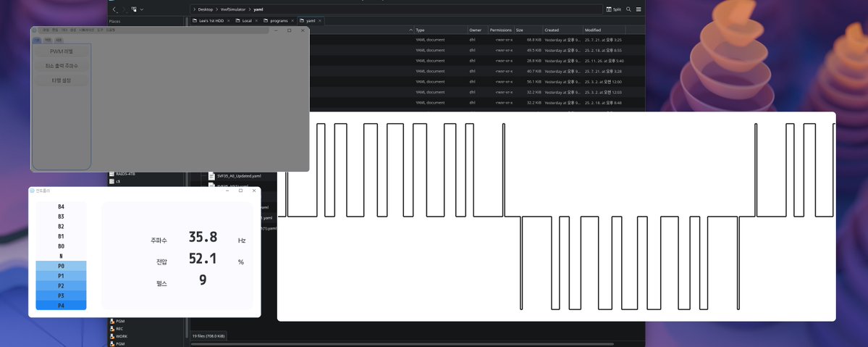Navigate to VvvfSimulator in the breadcrumb
This screenshot has width=868, height=347.
click(x=233, y=9)
